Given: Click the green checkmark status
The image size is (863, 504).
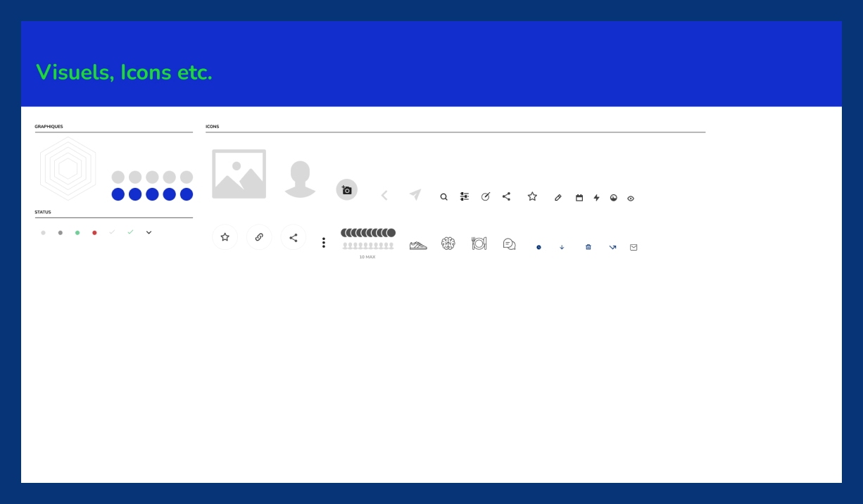Looking at the screenshot, I should click(130, 232).
